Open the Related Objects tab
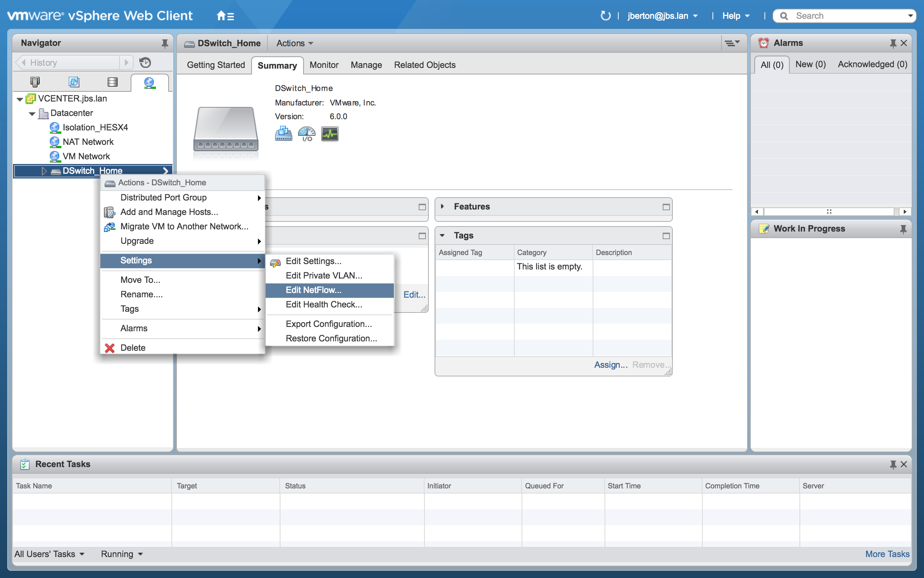This screenshot has width=924, height=578. (x=424, y=65)
